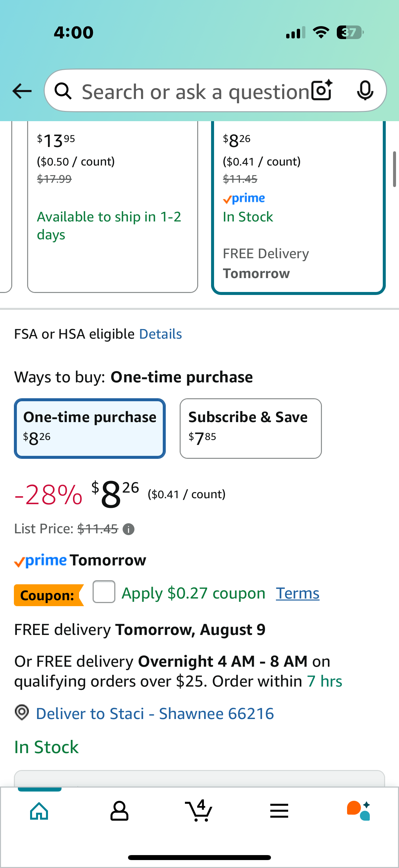Change delivery address Staci - Shawnee 66216

(x=155, y=713)
